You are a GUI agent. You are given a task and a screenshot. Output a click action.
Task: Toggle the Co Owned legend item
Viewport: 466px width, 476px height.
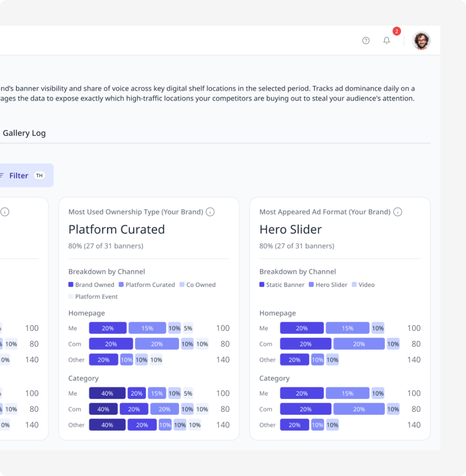pyautogui.click(x=198, y=285)
